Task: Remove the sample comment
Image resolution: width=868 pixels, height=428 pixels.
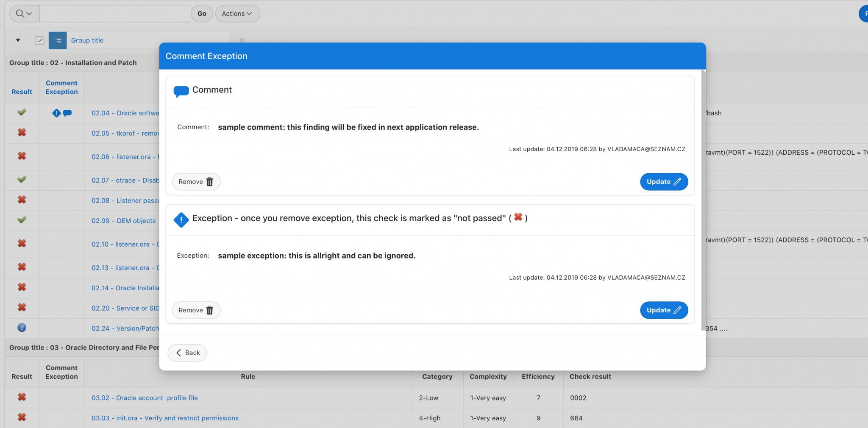Action: coord(196,182)
